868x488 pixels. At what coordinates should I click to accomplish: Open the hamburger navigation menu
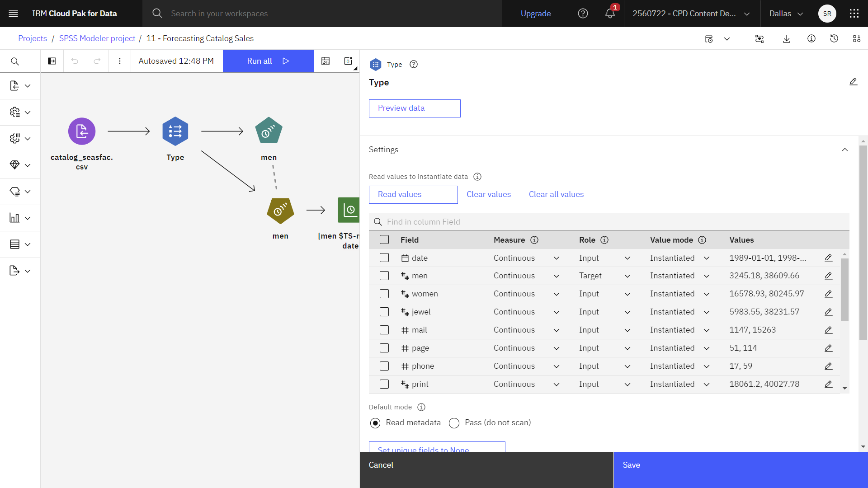coord(14,14)
